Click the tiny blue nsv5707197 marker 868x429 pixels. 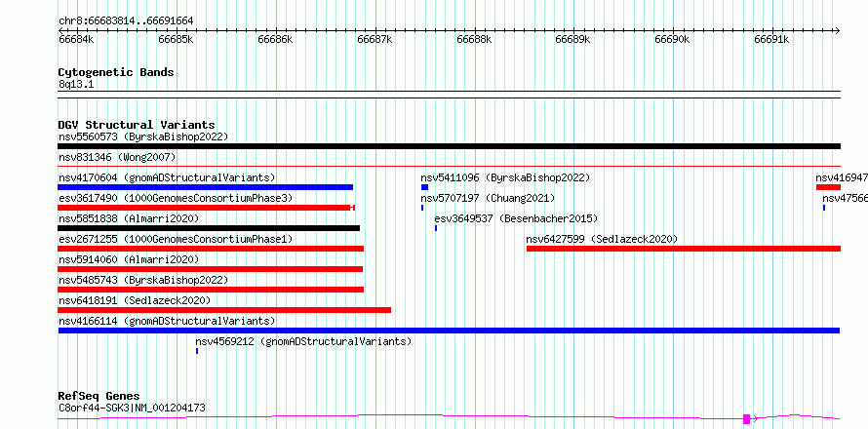tap(422, 208)
